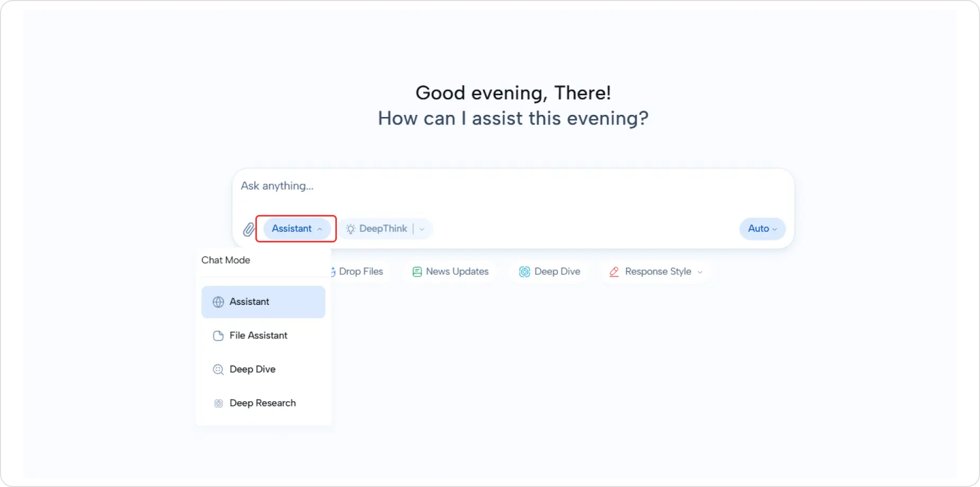980x487 pixels.
Task: Open the Drop Files option
Action: click(361, 271)
